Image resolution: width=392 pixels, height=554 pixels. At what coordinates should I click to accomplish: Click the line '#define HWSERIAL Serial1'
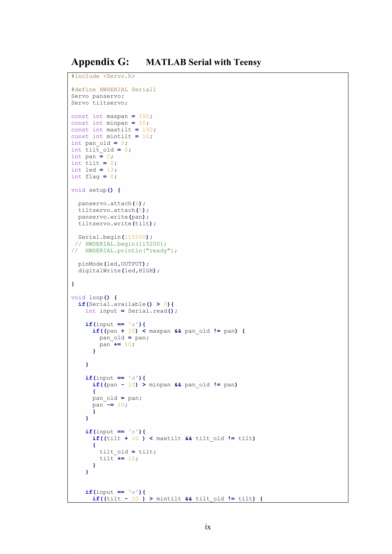click(x=114, y=90)
